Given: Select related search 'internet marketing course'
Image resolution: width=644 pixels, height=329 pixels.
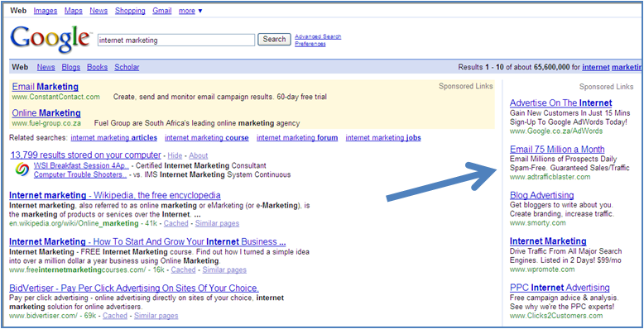Looking at the screenshot, I should [x=207, y=138].
